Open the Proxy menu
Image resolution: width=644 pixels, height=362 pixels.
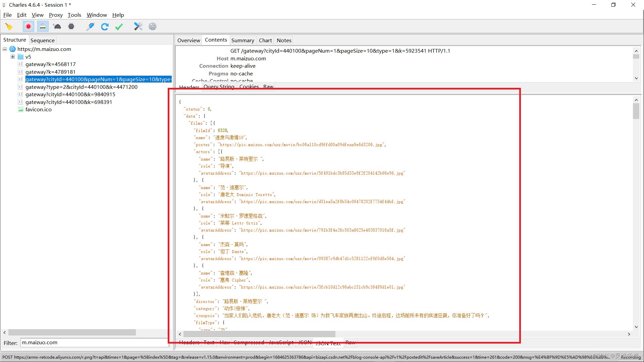pos(56,15)
